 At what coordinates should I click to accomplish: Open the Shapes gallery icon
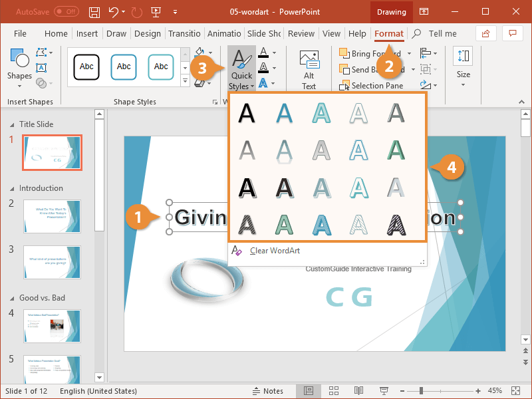click(19, 65)
